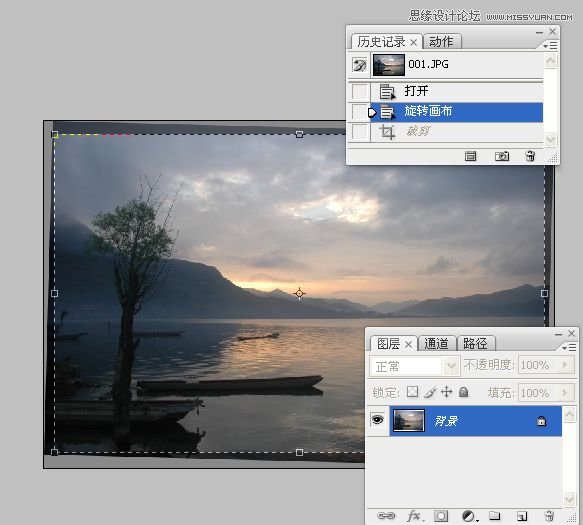This screenshot has height=525, width=583.
Task: Close the 图层 tab with its x
Action: click(x=408, y=345)
